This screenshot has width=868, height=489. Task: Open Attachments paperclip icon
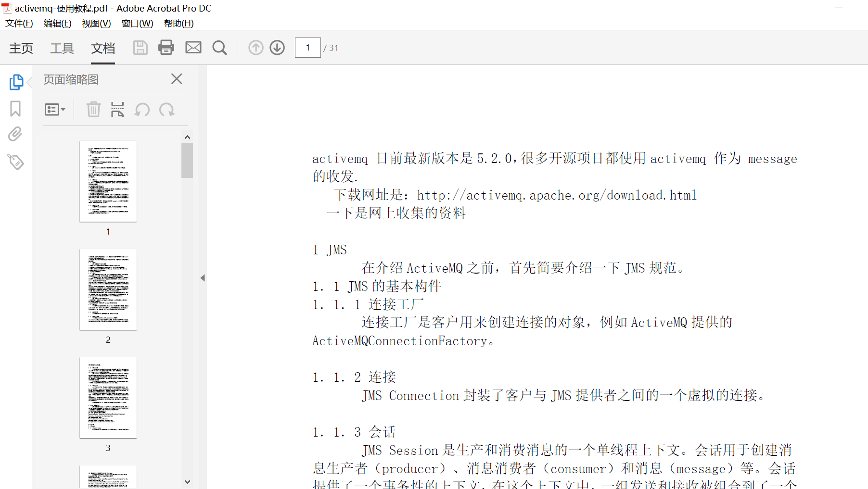[15, 134]
